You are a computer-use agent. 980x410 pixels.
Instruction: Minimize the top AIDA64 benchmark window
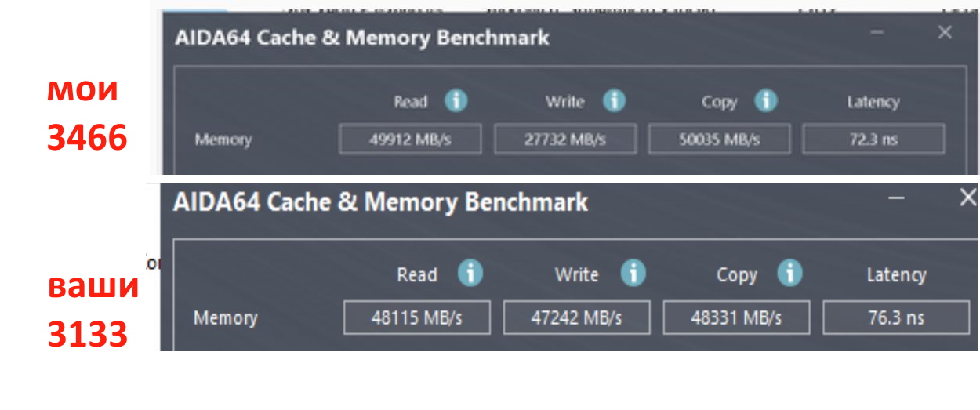tap(877, 33)
